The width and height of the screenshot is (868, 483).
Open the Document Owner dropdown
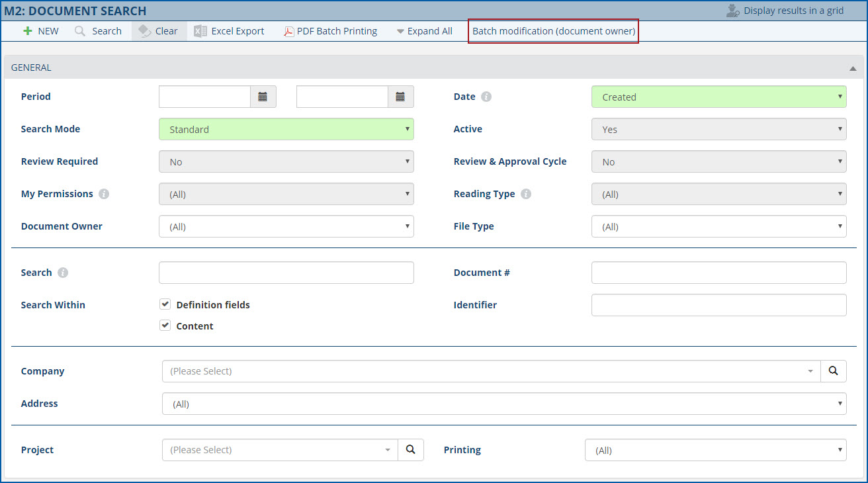click(286, 226)
